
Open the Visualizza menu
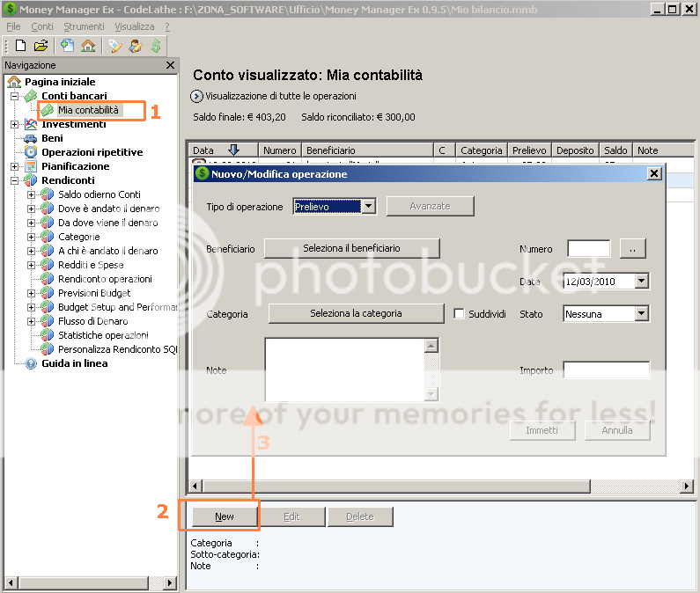point(135,26)
